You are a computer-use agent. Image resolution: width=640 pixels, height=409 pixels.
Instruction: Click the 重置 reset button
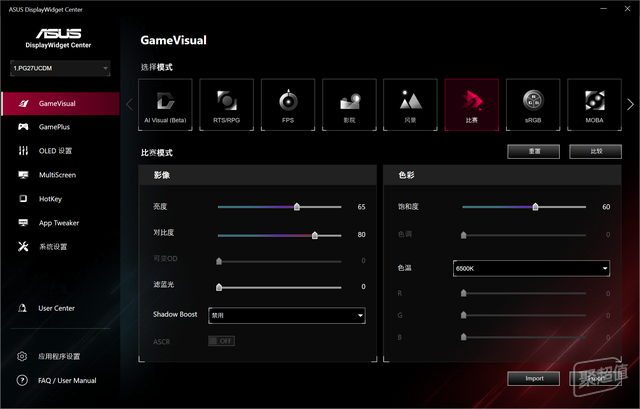tap(533, 151)
